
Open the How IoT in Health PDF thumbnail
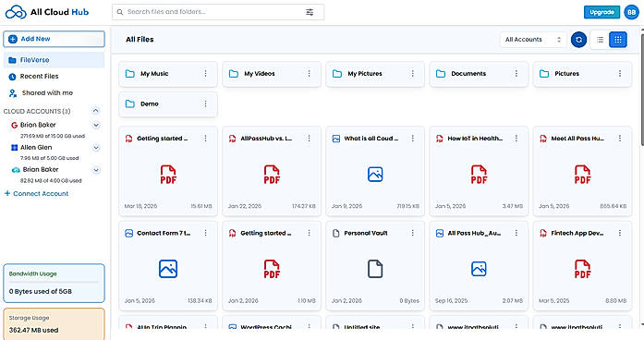(x=479, y=175)
